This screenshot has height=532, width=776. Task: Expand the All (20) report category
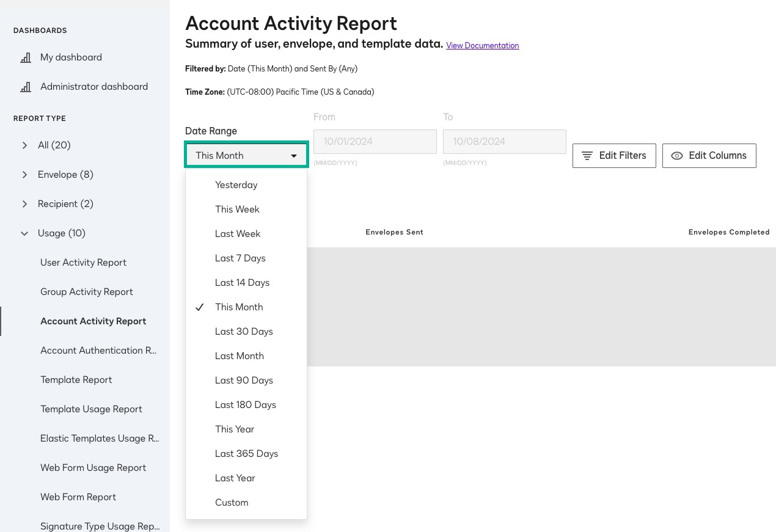click(x=24, y=145)
